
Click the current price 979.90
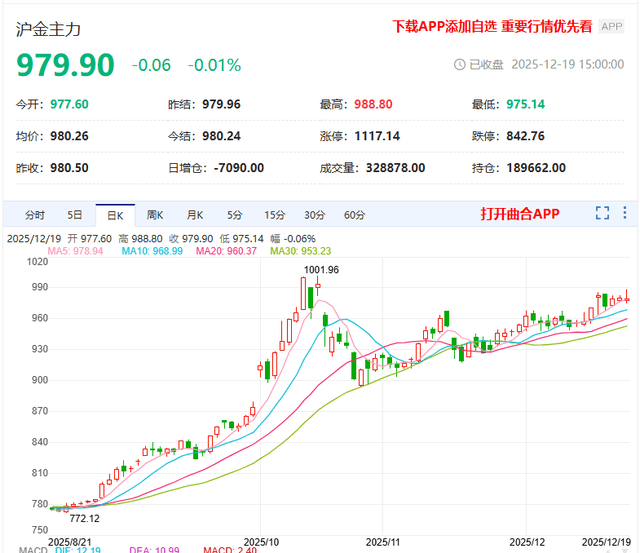[x=65, y=65]
